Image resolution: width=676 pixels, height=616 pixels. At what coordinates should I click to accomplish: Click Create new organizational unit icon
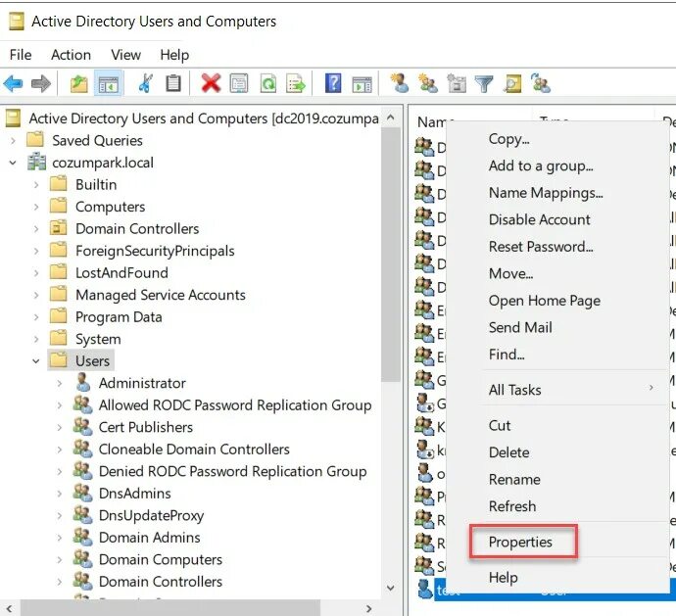tap(457, 83)
